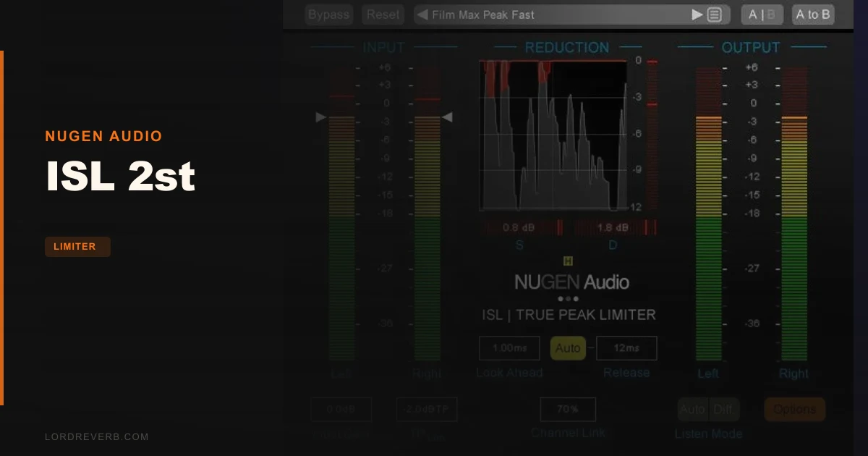This screenshot has height=456, width=868.
Task: Click the LORDREVERB.COM text
Action: 96,437
